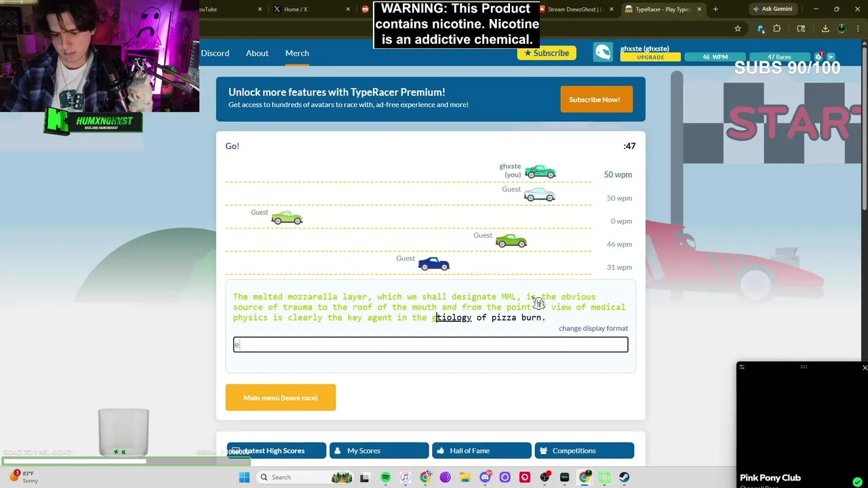Open iTunes music app from taskbar
Screen dimensions: 868x488
[405, 477]
